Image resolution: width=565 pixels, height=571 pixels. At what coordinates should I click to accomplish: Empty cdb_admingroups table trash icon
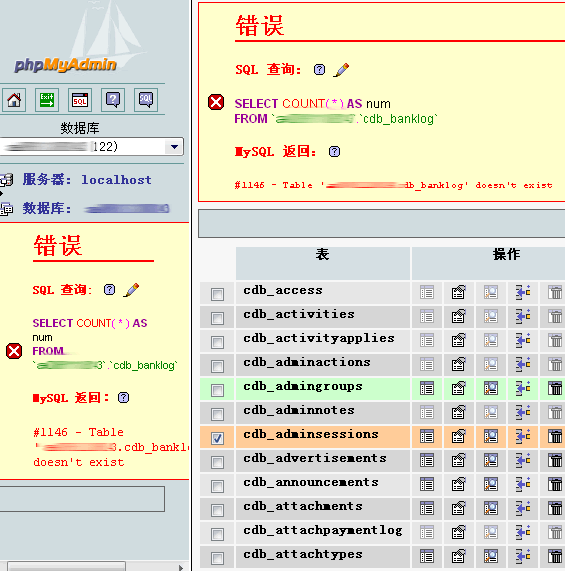[x=555, y=388]
